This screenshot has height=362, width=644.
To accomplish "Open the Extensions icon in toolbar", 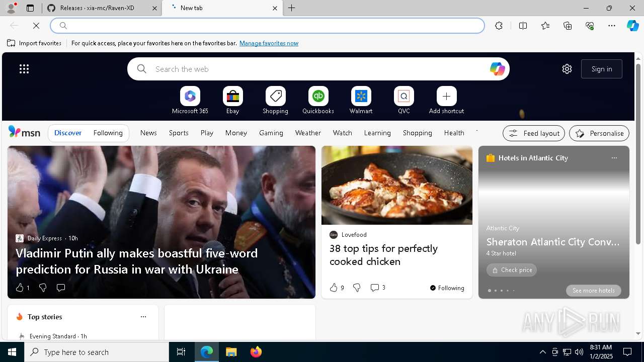I will [499, 26].
